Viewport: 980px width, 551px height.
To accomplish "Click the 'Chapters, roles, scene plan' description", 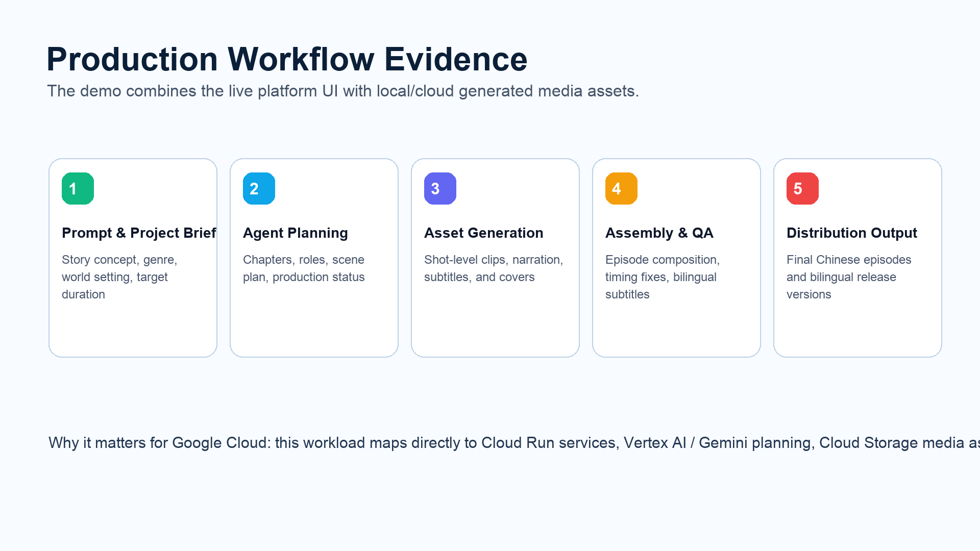I will point(304,268).
